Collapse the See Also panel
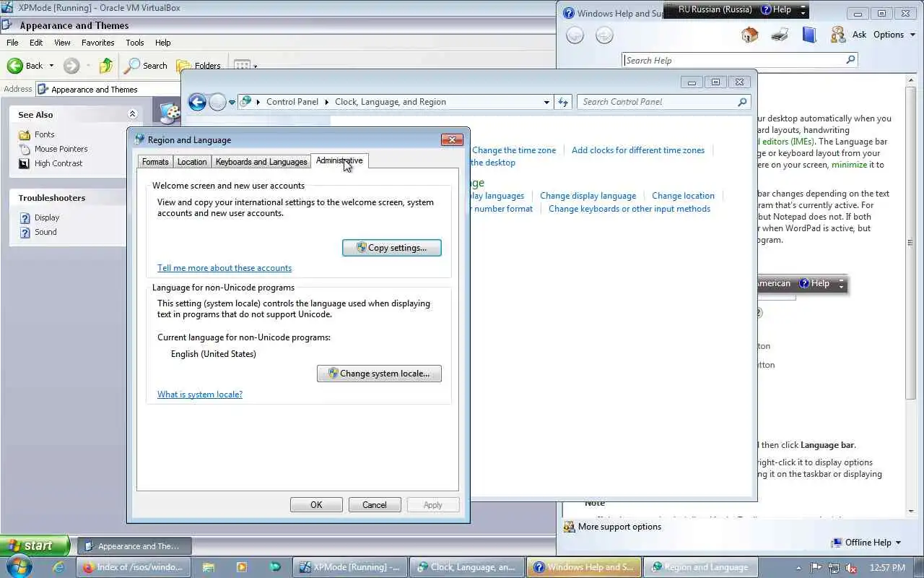This screenshot has width=924, height=578. tap(132, 114)
